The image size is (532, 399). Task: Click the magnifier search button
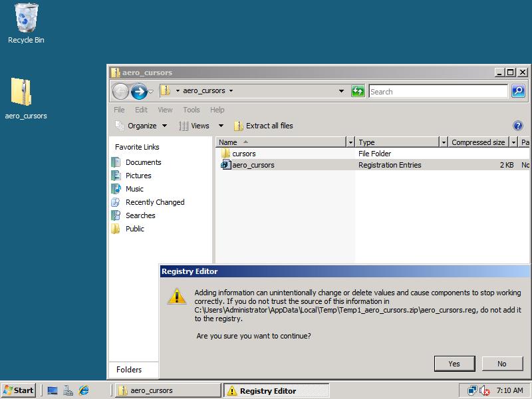point(518,91)
